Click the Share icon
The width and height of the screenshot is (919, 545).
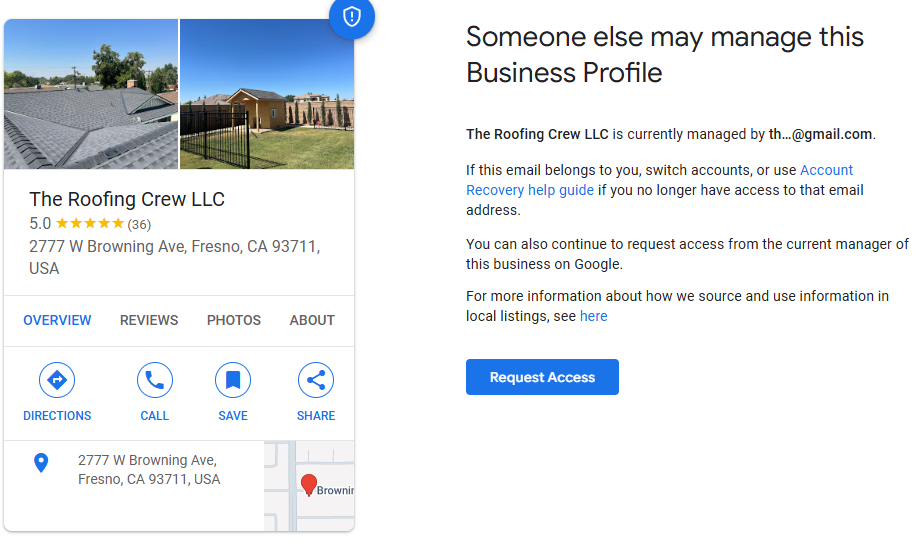pos(316,380)
